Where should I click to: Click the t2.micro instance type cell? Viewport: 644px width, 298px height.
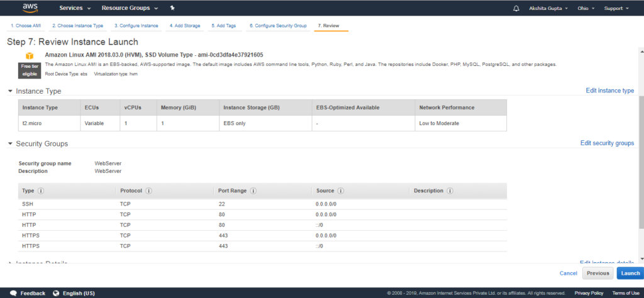pos(49,123)
